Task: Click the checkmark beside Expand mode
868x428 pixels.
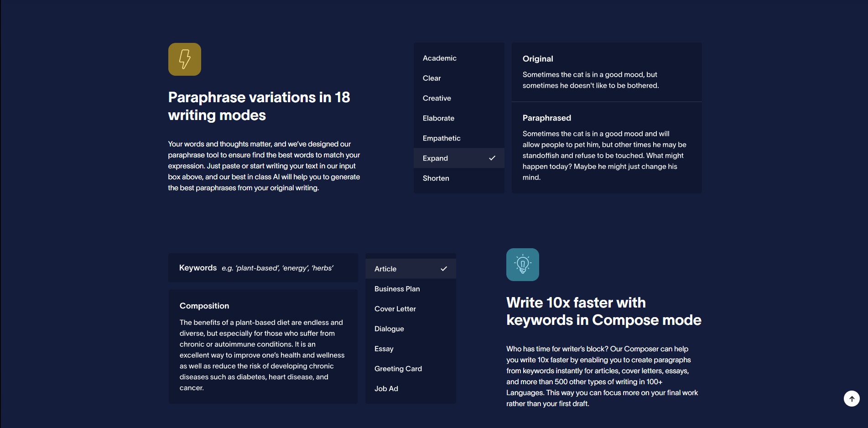Action: point(492,158)
